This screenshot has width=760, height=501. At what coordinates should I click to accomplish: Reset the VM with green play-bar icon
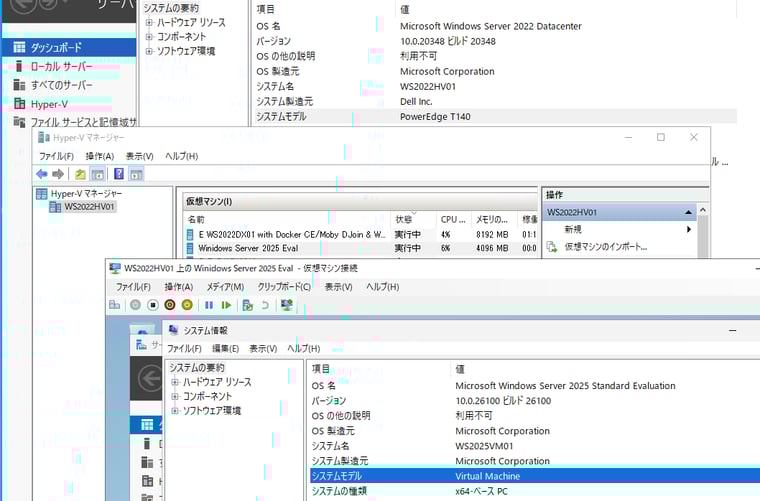click(x=226, y=305)
